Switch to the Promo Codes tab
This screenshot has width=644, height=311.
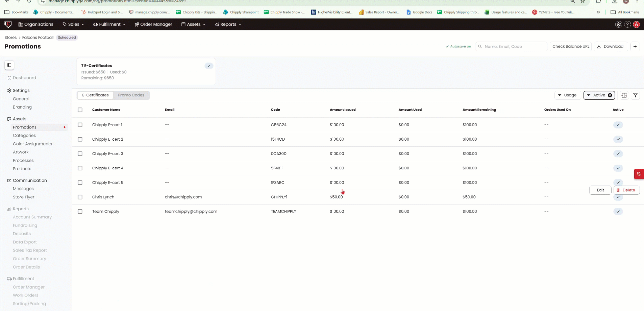(131, 95)
